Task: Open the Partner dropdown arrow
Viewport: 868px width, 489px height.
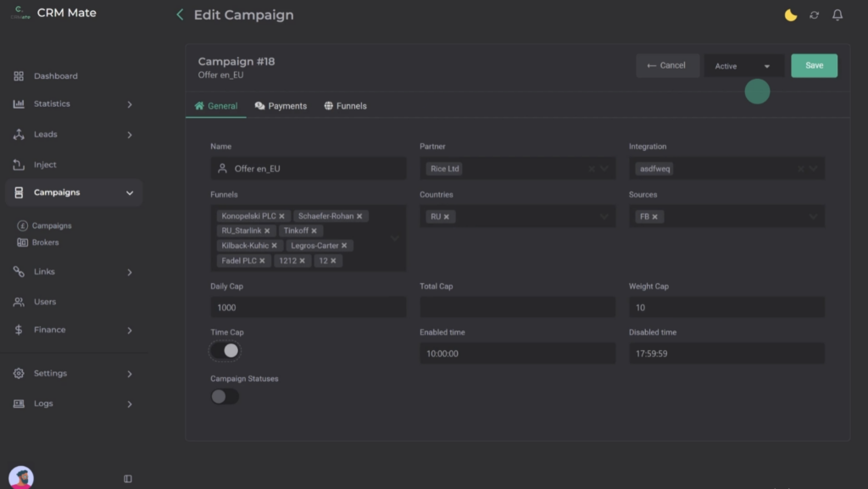Action: 604,169
